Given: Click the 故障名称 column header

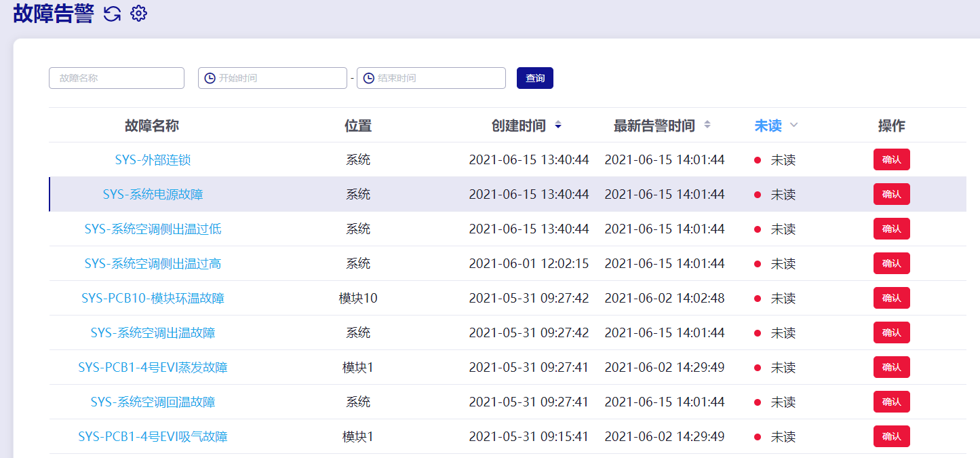Looking at the screenshot, I should (x=152, y=126).
